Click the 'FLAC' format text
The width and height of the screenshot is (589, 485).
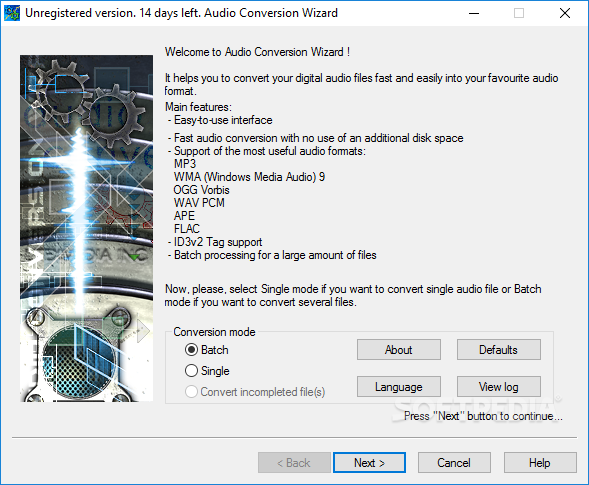pos(187,229)
